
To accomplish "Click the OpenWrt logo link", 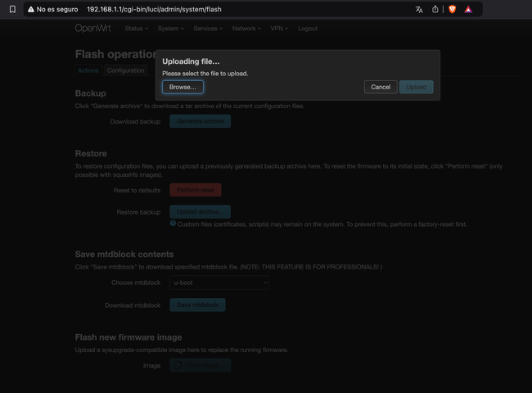I will (93, 28).
